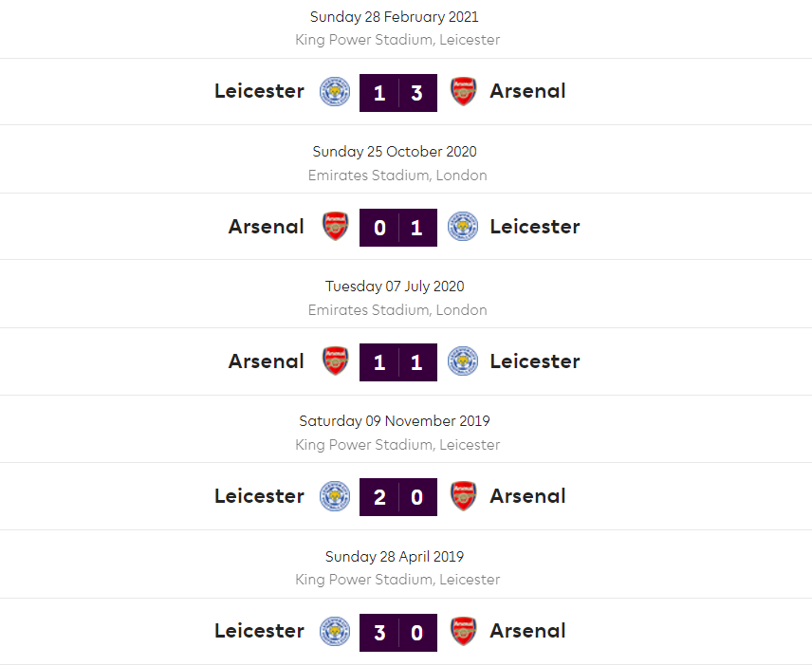Image resolution: width=812 pixels, height=666 pixels.
Task: Select Sunday 28 April 2019 date header
Action: coord(397,557)
